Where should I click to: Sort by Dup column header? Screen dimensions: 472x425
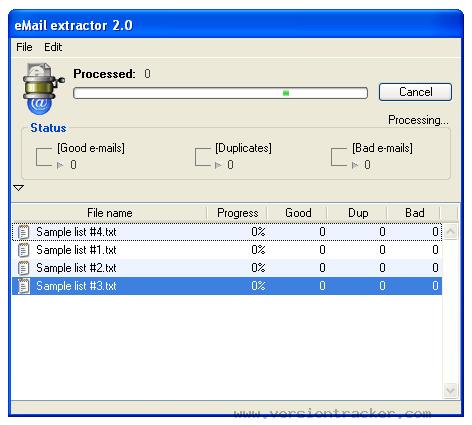click(x=358, y=213)
